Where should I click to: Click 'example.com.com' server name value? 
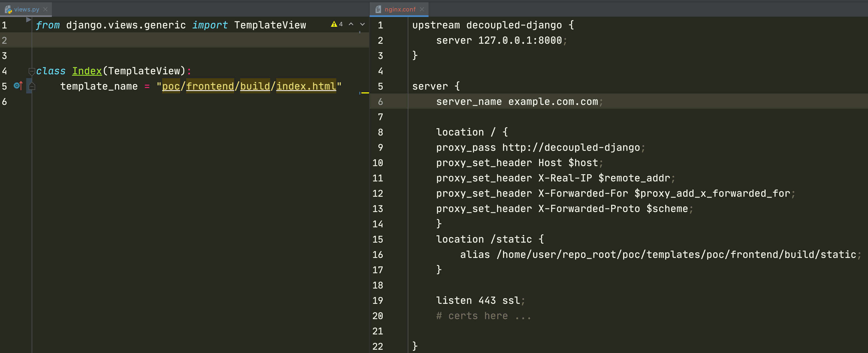553,102
